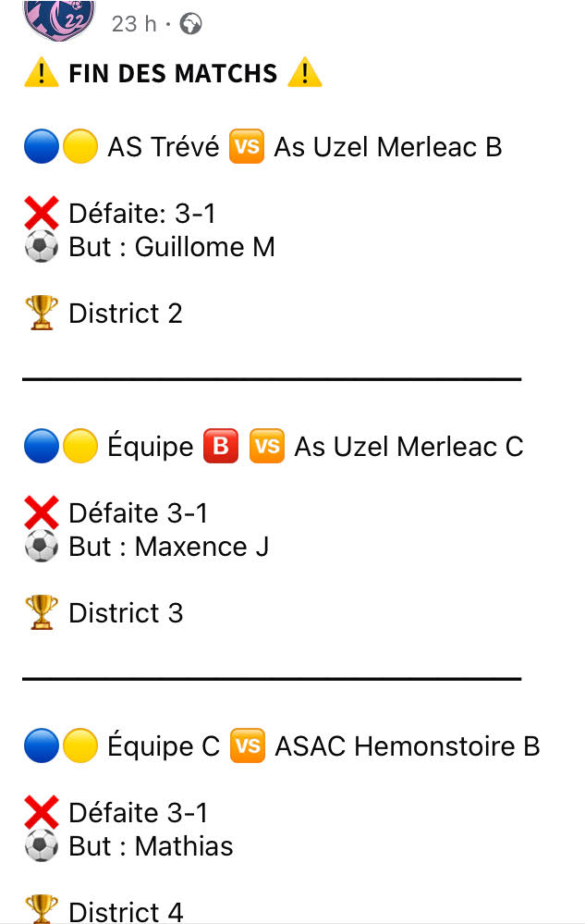Click the red B emoji after "Équipe"
585x924 pixels.
pyautogui.click(x=221, y=447)
